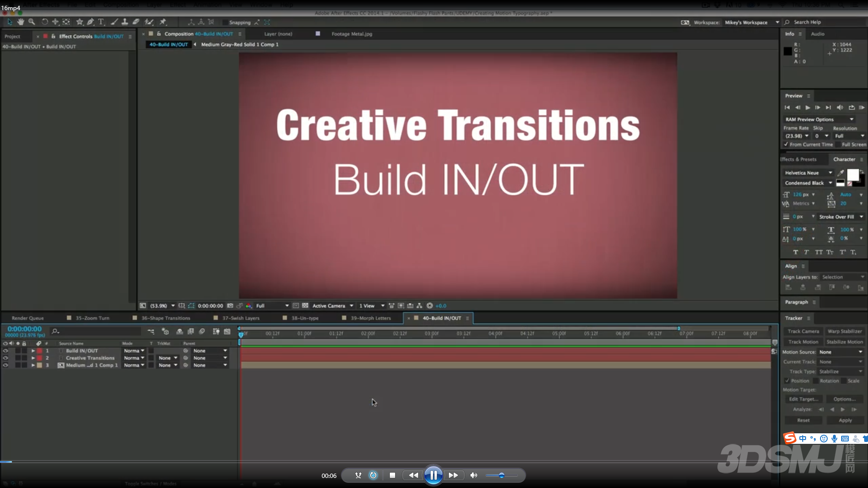Expand Creative Transitions layer properties
Image resolution: width=868 pixels, height=488 pixels.
coord(33,358)
